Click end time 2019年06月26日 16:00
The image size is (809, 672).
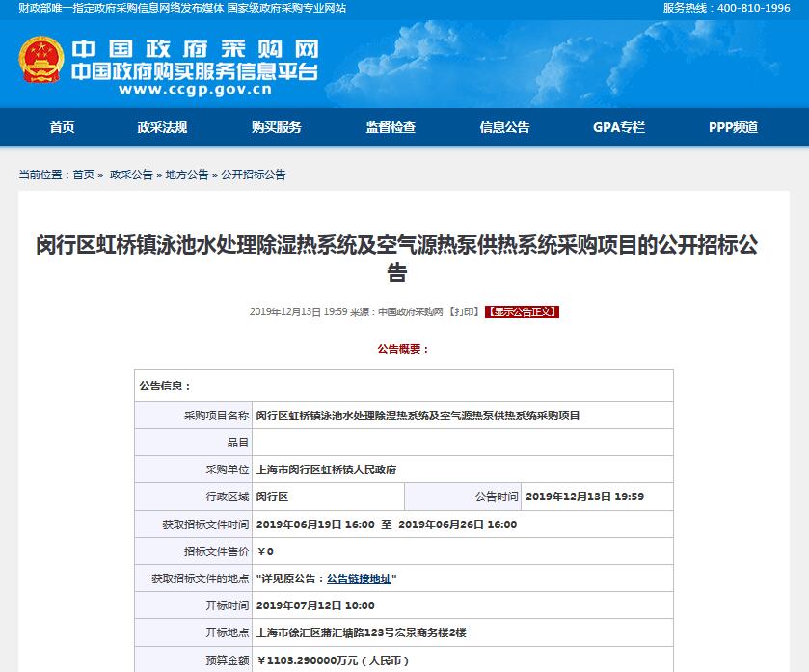457,524
